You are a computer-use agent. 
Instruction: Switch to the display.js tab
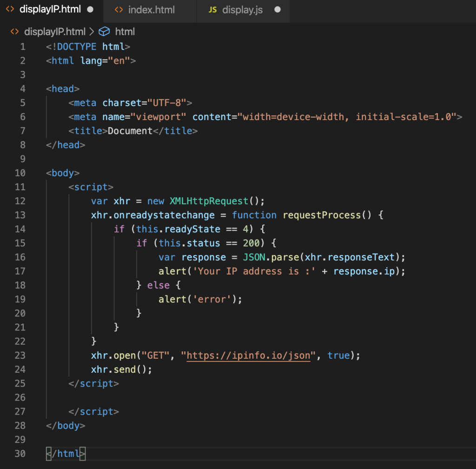[x=242, y=9]
